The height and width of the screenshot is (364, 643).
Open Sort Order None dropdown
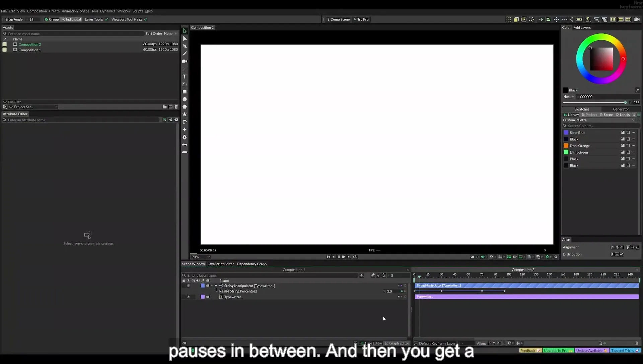pyautogui.click(x=161, y=33)
